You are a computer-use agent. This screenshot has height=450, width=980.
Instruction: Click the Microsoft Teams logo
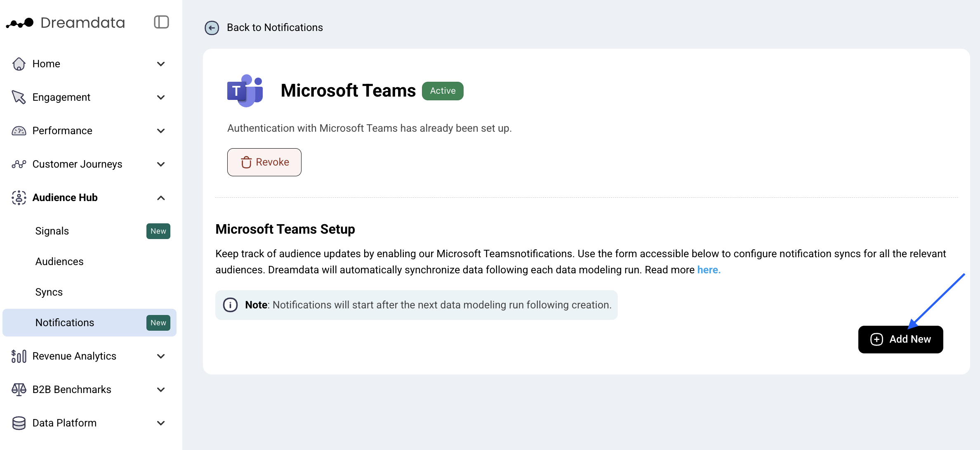(x=245, y=91)
